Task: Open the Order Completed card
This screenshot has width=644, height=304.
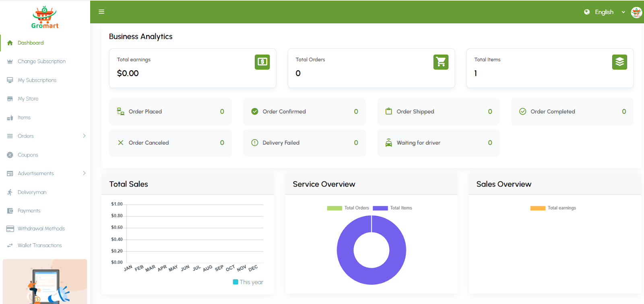Action: [x=572, y=112]
